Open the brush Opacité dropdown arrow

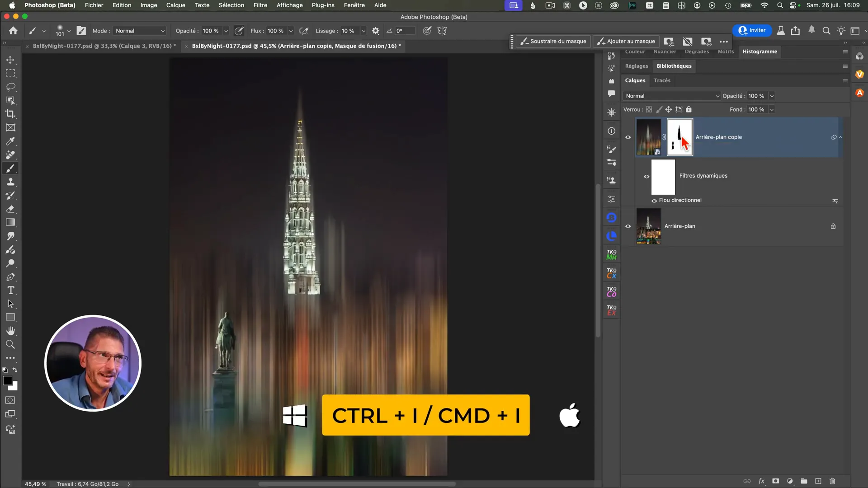(x=226, y=31)
